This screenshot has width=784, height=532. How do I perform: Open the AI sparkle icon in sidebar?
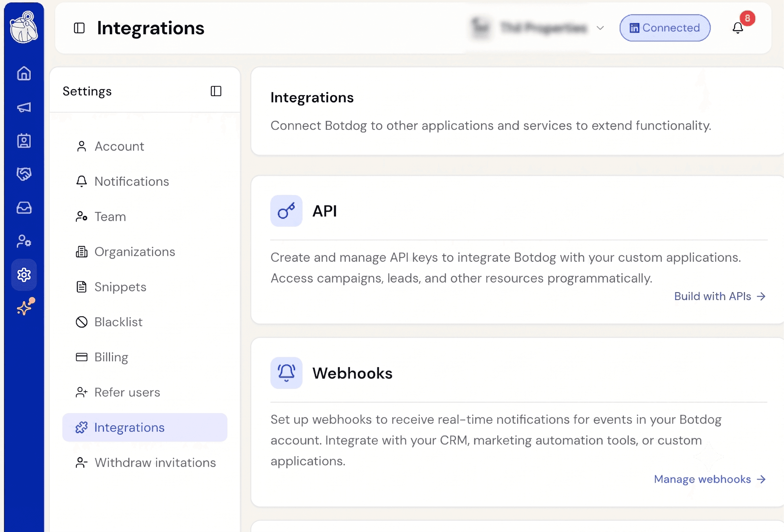26,306
